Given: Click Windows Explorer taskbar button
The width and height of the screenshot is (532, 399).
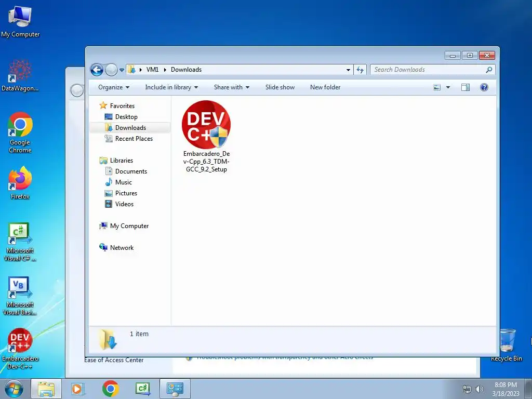Looking at the screenshot, I should tap(46, 389).
